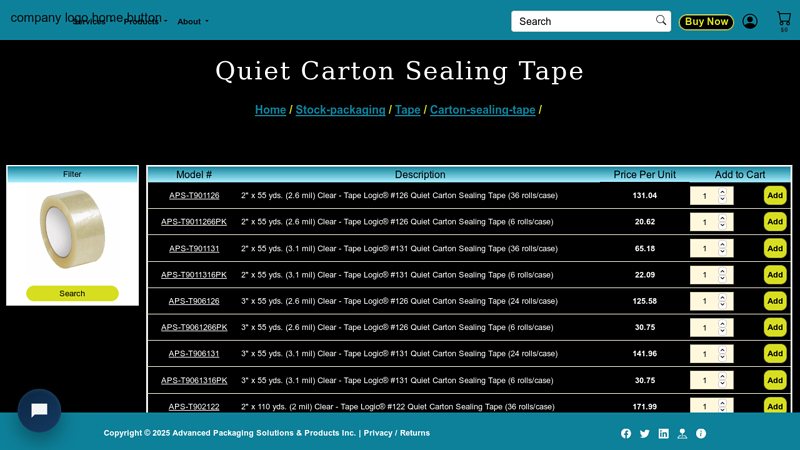
Task: Open model APS-T901131 link
Action: [x=194, y=248]
